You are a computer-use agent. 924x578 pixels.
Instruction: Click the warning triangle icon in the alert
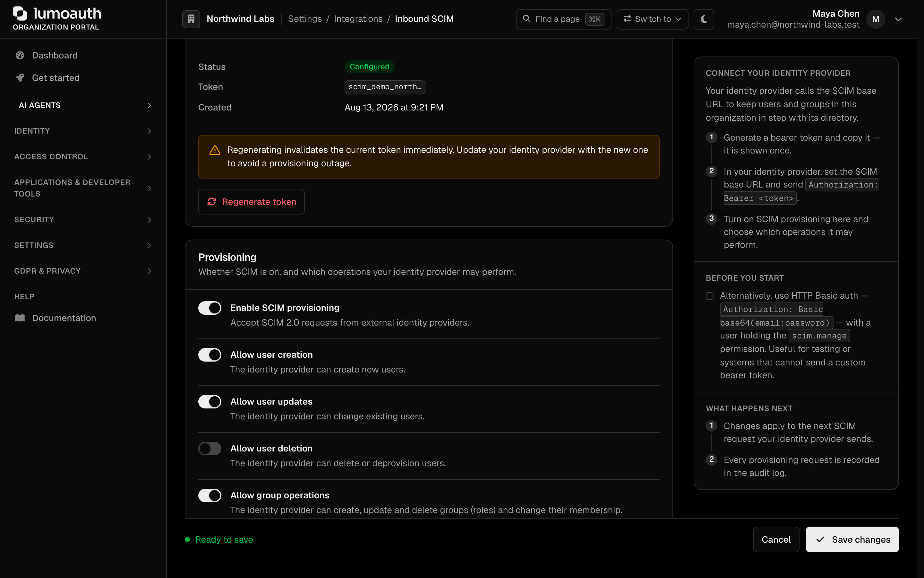215,150
